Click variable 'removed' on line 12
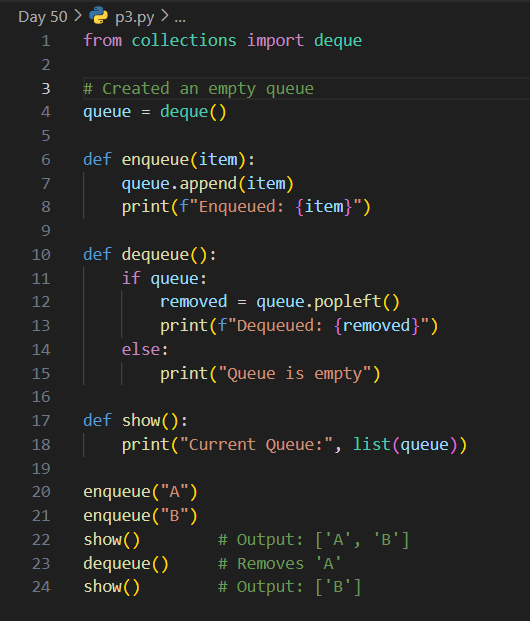This screenshot has height=621, width=530. (194, 302)
